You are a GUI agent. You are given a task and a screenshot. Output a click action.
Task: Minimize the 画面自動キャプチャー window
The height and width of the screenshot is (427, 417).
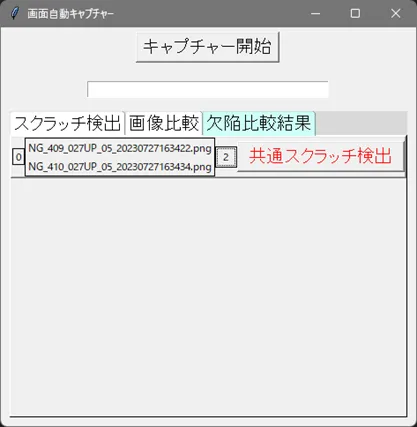click(x=315, y=14)
